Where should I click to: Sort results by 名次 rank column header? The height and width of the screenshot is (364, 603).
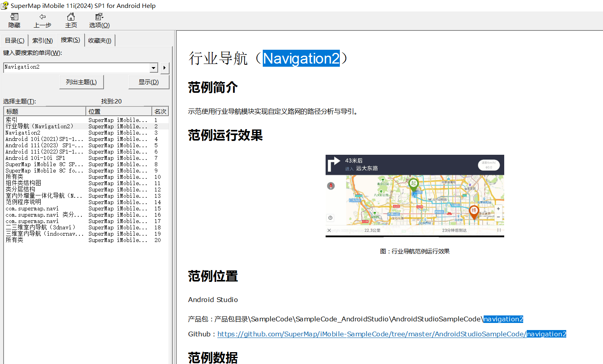(x=160, y=111)
